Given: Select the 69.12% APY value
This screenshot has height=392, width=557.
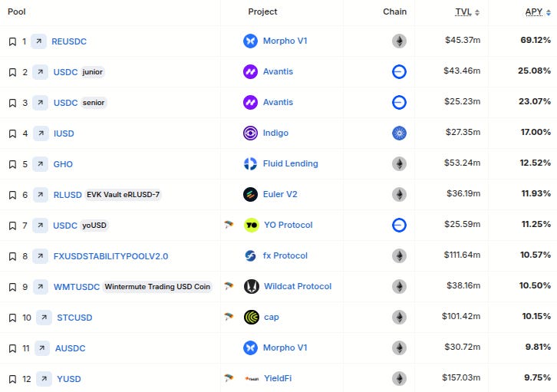Looking at the screenshot, I should pos(536,40).
